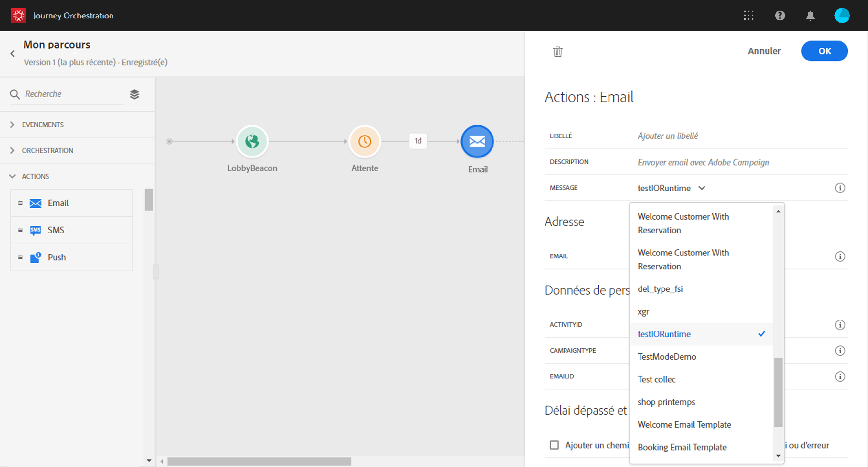868x467 pixels.
Task: Choose Booking Email Template option
Action: [x=682, y=447]
